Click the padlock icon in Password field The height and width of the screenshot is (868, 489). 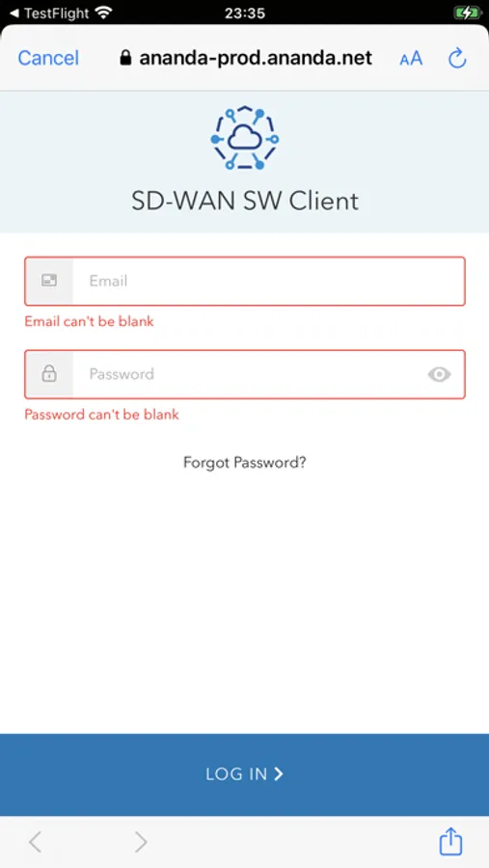click(x=49, y=374)
